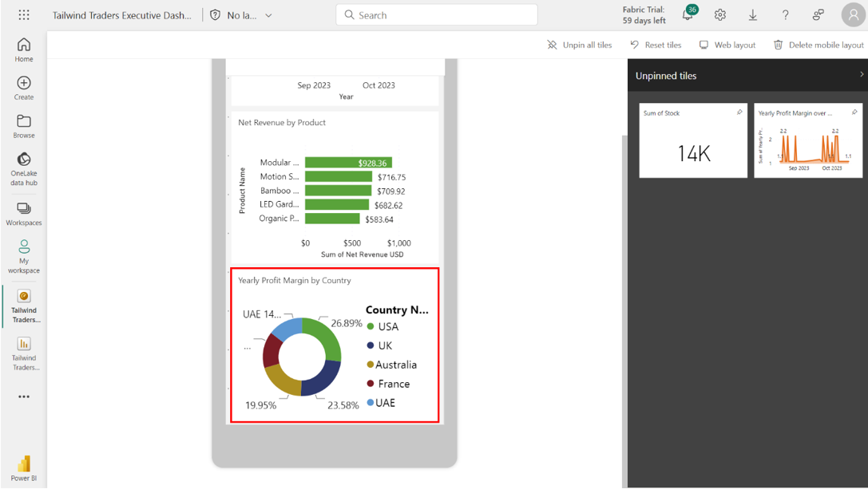Switch to Web layout

[x=727, y=45]
